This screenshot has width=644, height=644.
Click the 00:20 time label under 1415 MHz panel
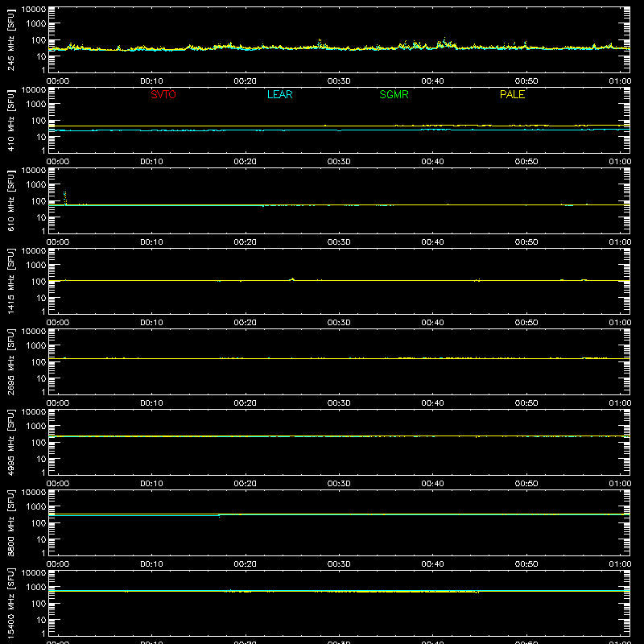click(x=246, y=323)
